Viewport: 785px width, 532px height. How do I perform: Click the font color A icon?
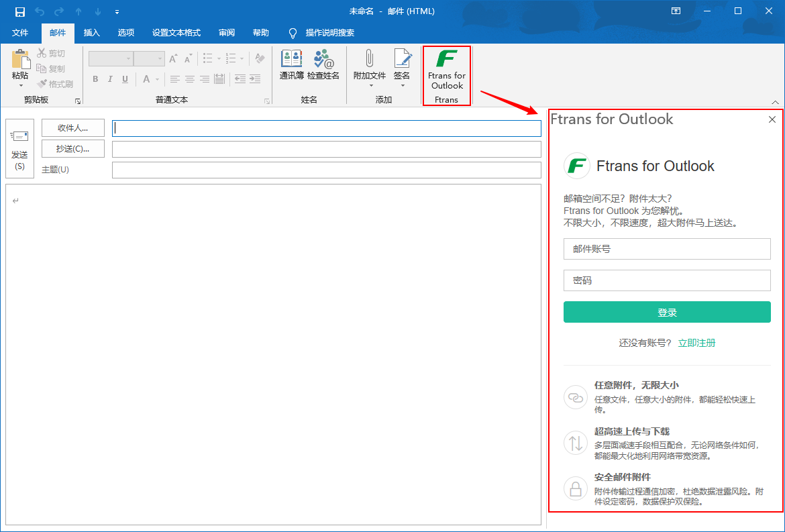pyautogui.click(x=146, y=78)
